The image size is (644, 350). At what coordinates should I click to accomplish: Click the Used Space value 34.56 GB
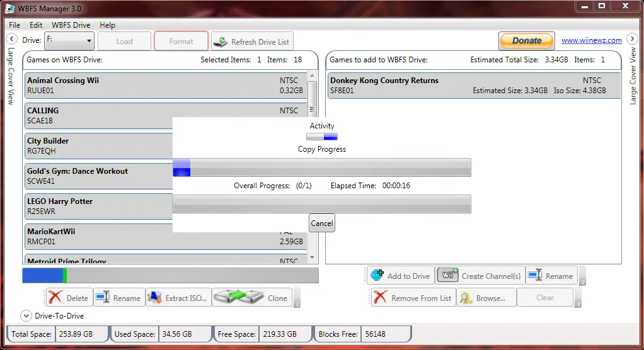coord(176,334)
